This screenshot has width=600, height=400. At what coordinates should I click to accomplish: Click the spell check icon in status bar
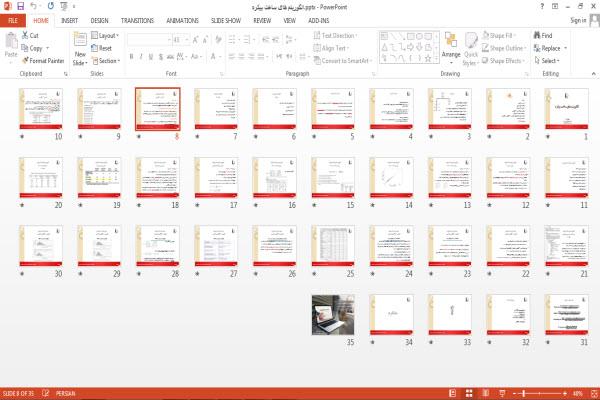pyautogui.click(x=46, y=393)
